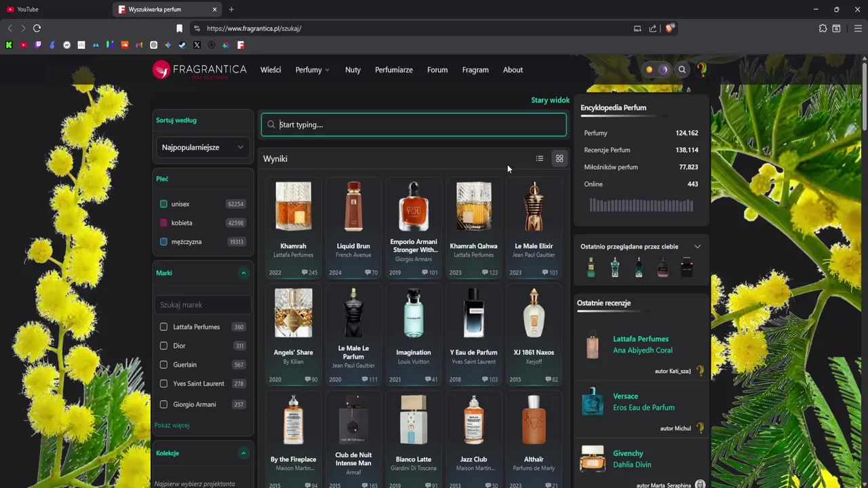Open the Le Male Elixir card
Viewport: 868px width, 488px height.
click(x=534, y=228)
